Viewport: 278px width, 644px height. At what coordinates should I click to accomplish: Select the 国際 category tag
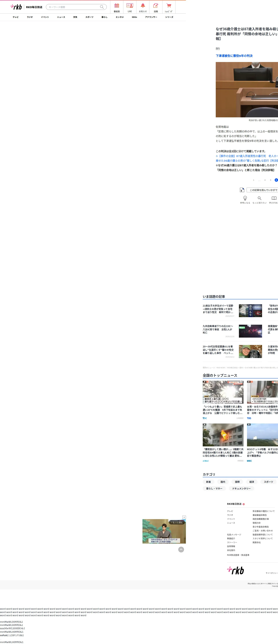coord(237,482)
